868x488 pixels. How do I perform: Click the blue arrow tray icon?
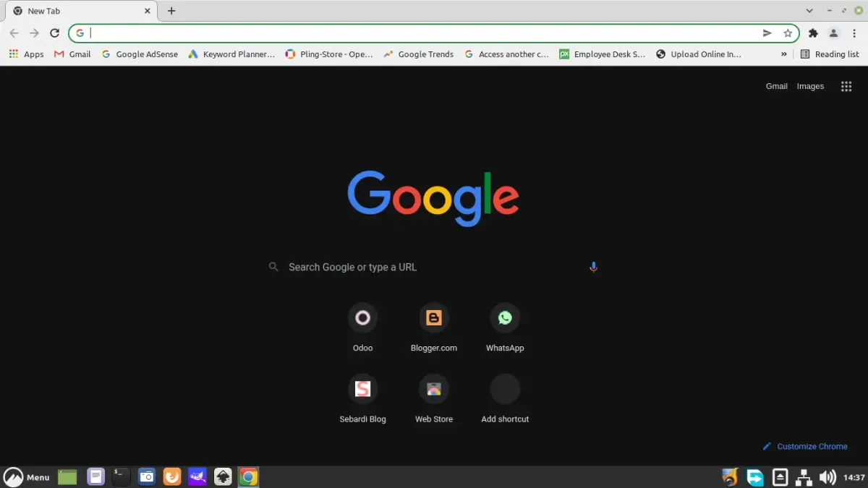click(755, 477)
